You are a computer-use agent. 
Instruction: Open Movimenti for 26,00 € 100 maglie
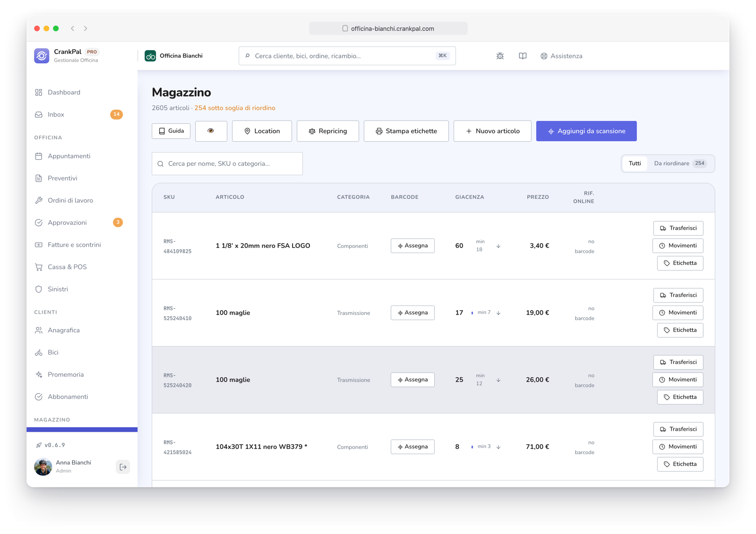(x=678, y=380)
